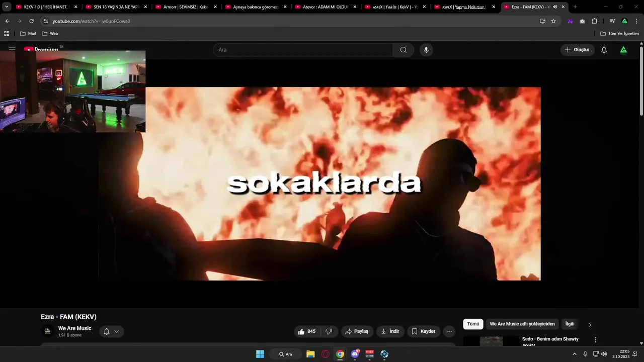Switch to the Aynaya bakınca göremez tab
Image resolution: width=644 pixels, height=362 pixels.
point(255,7)
